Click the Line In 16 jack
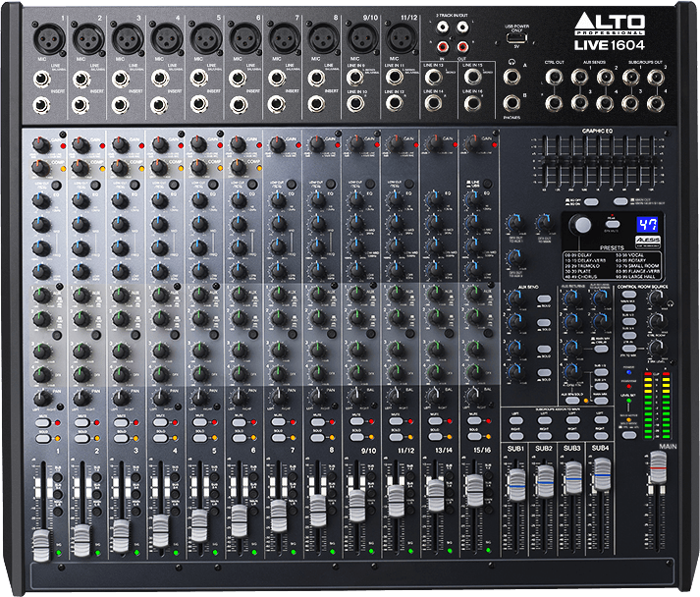 pos(472,104)
